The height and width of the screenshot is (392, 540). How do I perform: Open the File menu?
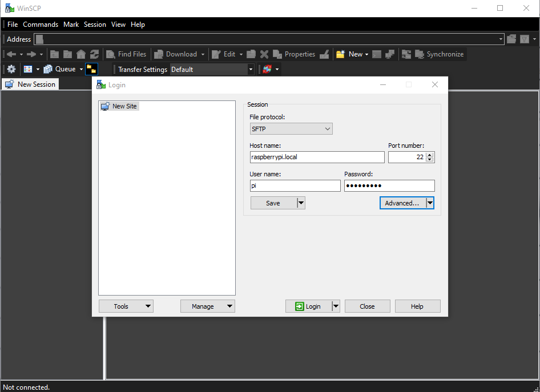[13, 25]
